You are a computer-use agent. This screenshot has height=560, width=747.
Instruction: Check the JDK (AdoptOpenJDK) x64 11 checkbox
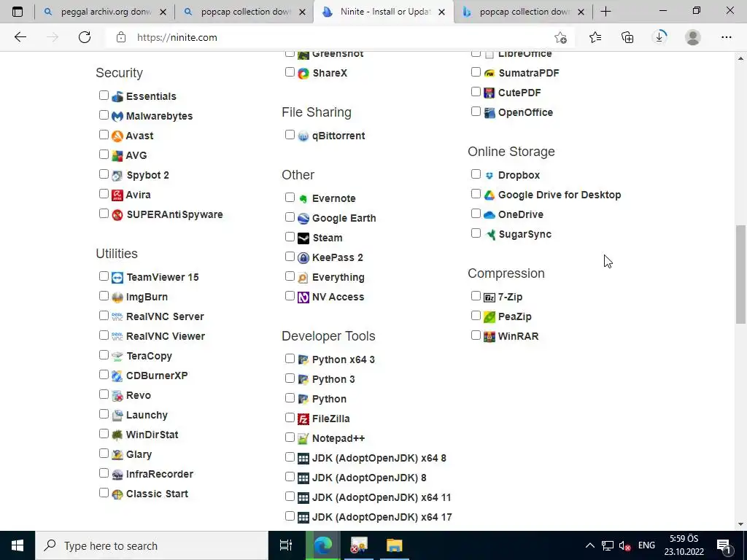click(x=290, y=496)
